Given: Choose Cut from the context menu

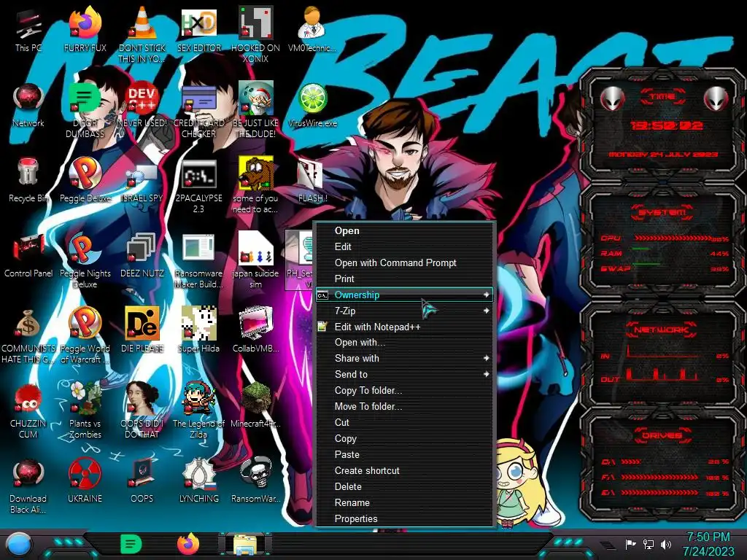Looking at the screenshot, I should point(404,422).
